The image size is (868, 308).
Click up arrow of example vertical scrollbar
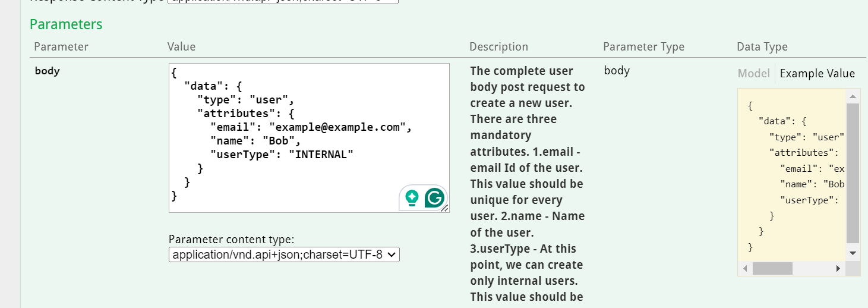pos(853,96)
